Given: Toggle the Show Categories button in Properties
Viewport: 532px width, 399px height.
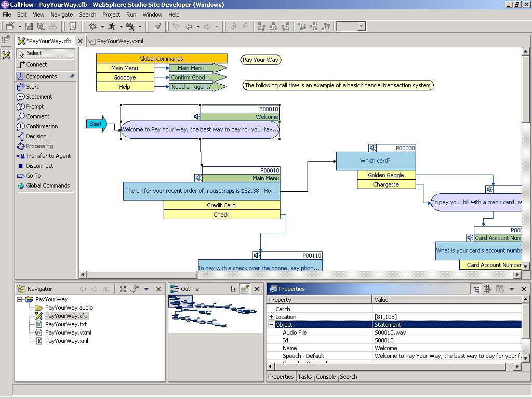Looking at the screenshot, I should 476,289.
